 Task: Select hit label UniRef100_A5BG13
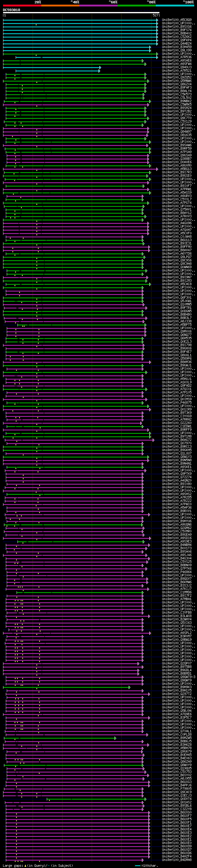point(177,169)
